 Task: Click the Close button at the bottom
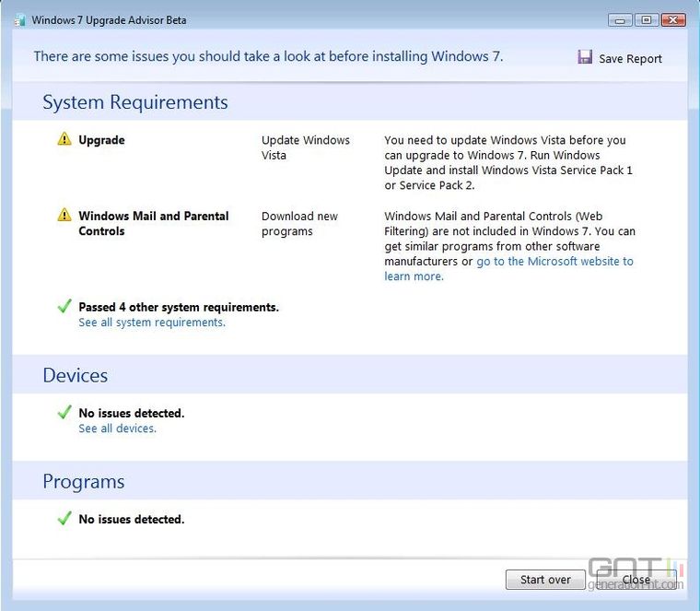636,580
